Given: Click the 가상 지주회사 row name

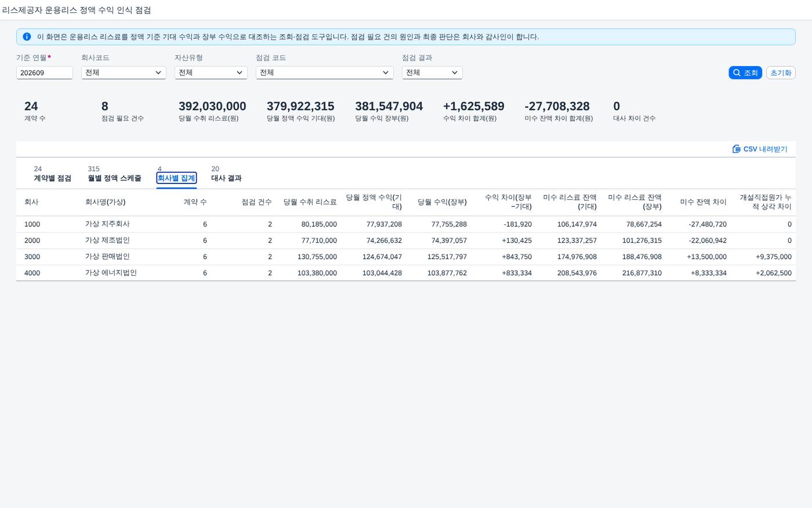Looking at the screenshot, I should [x=107, y=224].
